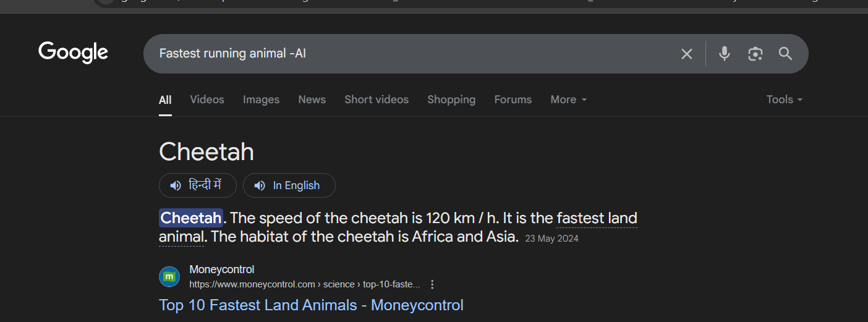Click the Moneycontrol site favicon
868x322 pixels.
click(x=169, y=276)
